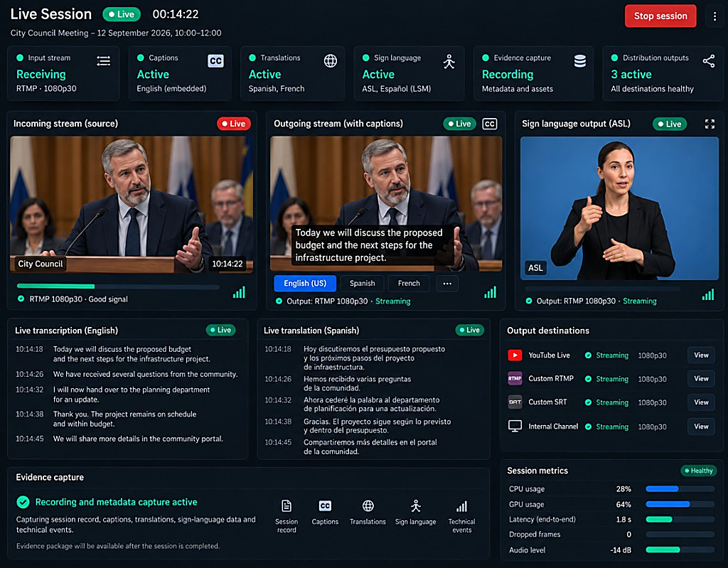This screenshot has height=568, width=728.
Task: Click the Live status badge next to title
Action: (x=121, y=14)
